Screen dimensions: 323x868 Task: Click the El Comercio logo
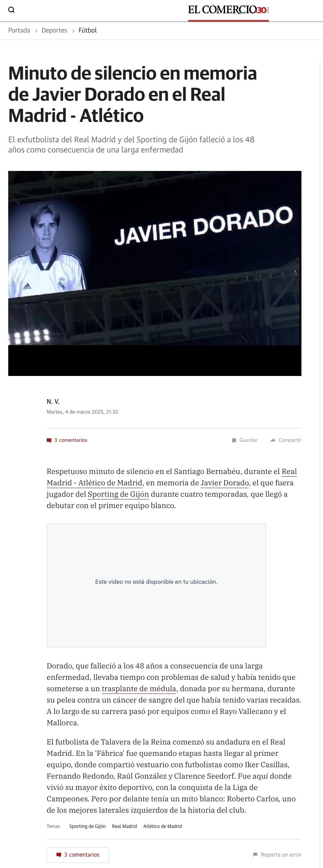click(x=228, y=10)
